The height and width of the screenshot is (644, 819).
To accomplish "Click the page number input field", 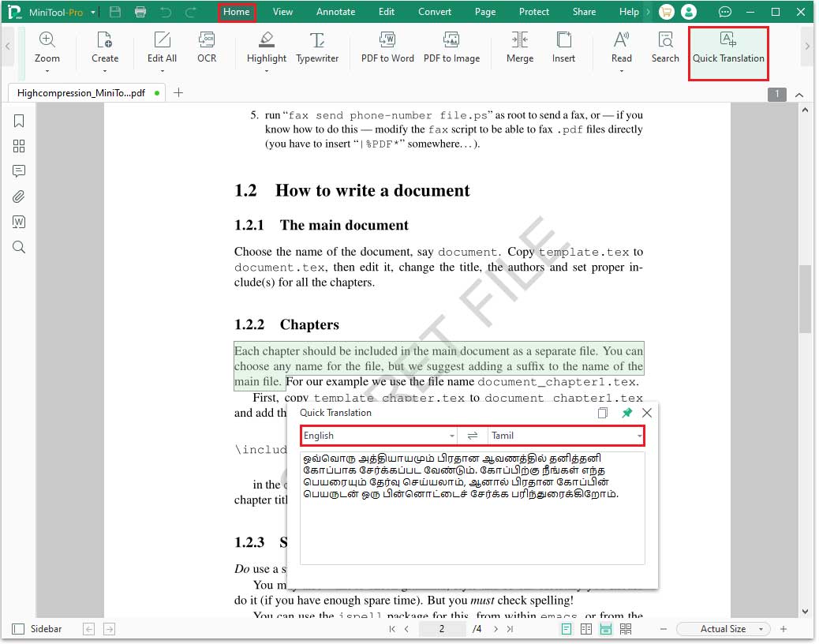I will coord(442,629).
